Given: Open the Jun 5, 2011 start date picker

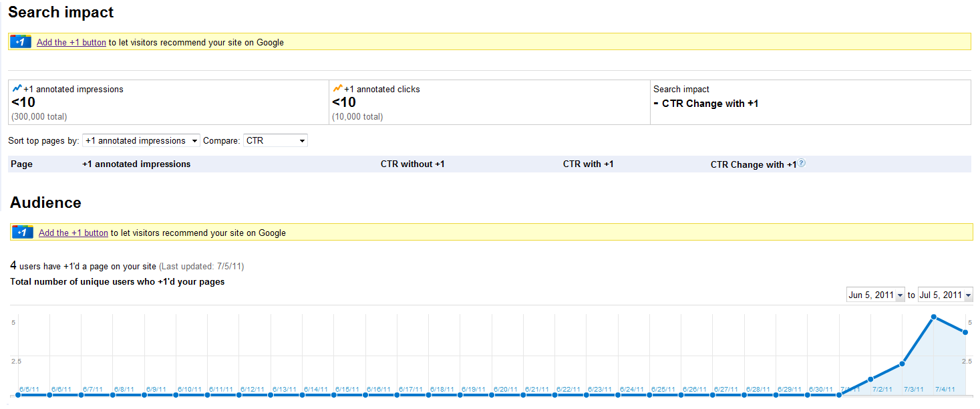Looking at the screenshot, I should 875,295.
